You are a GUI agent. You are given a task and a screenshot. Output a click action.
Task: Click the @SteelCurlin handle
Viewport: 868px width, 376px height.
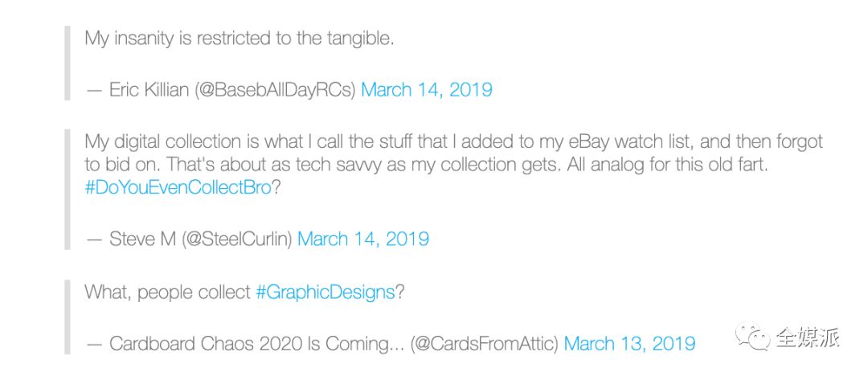[x=237, y=239]
